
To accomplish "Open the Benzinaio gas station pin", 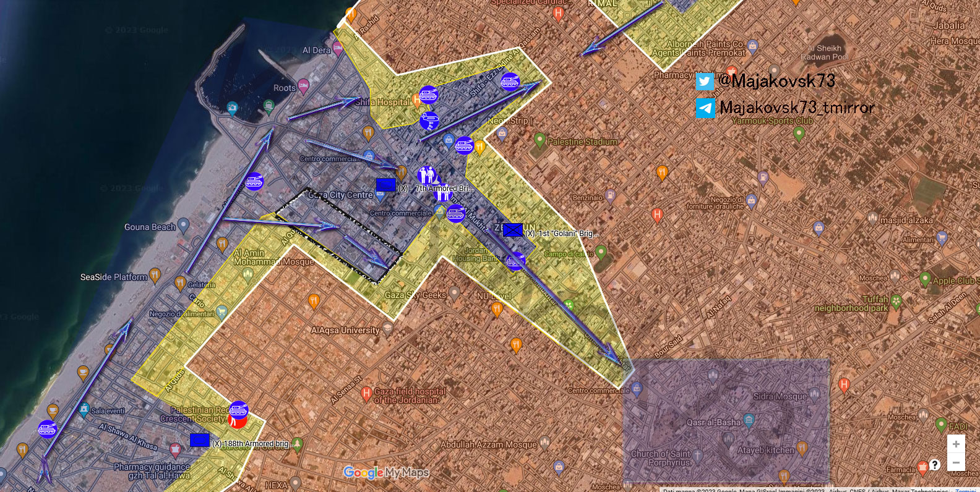I will tap(611, 197).
